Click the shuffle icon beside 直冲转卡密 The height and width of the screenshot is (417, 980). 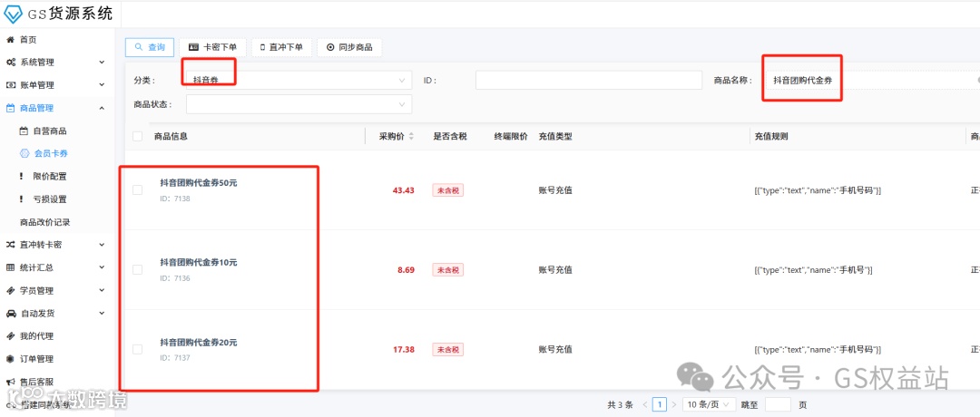(11, 245)
